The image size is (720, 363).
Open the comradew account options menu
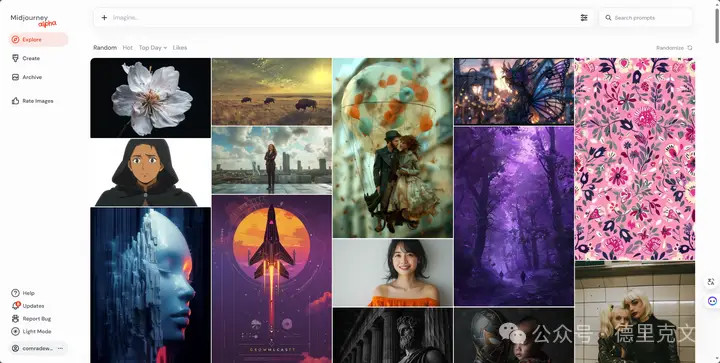pos(60,348)
